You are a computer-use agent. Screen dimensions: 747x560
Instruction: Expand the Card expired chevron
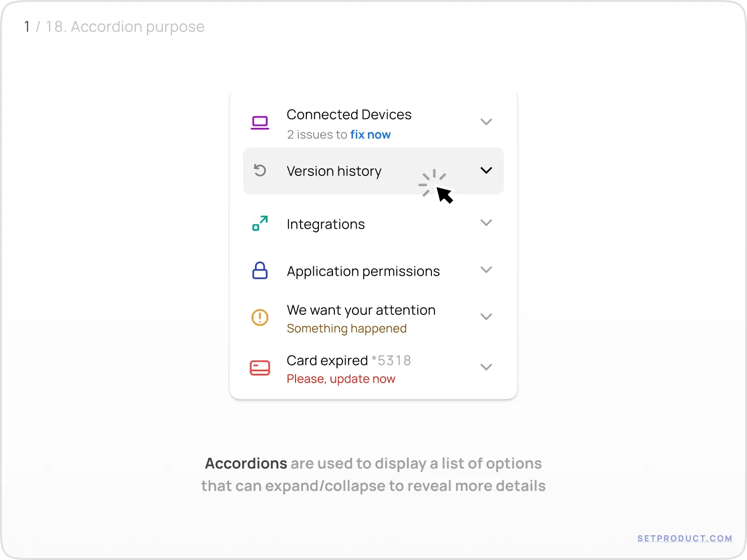tap(486, 367)
